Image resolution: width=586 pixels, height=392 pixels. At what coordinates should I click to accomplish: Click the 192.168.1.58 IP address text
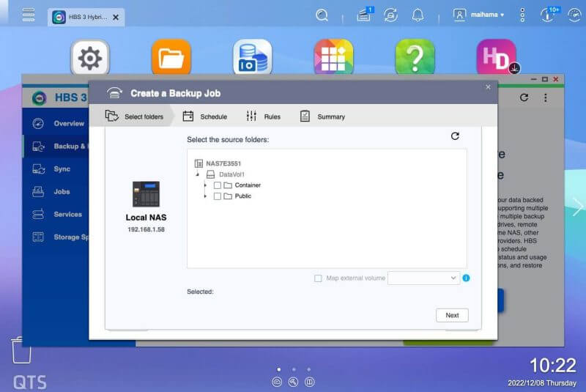click(x=146, y=229)
